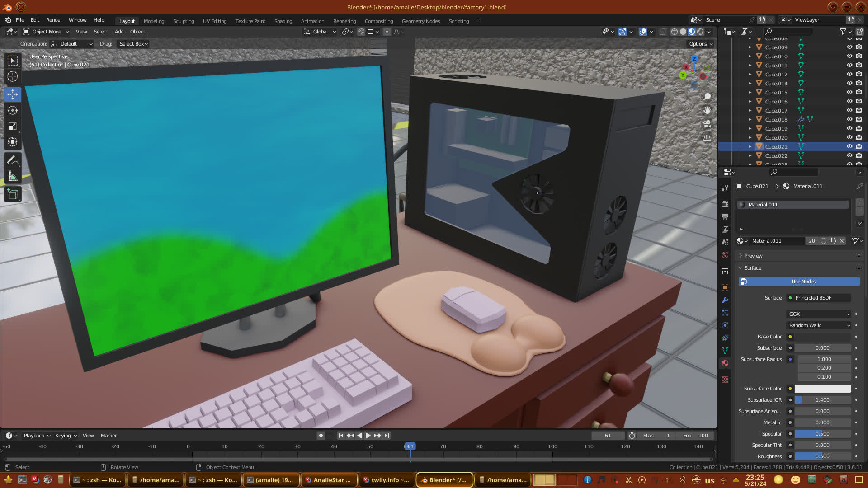Select the Measure tool
The image size is (868, 488).
pyautogui.click(x=13, y=177)
